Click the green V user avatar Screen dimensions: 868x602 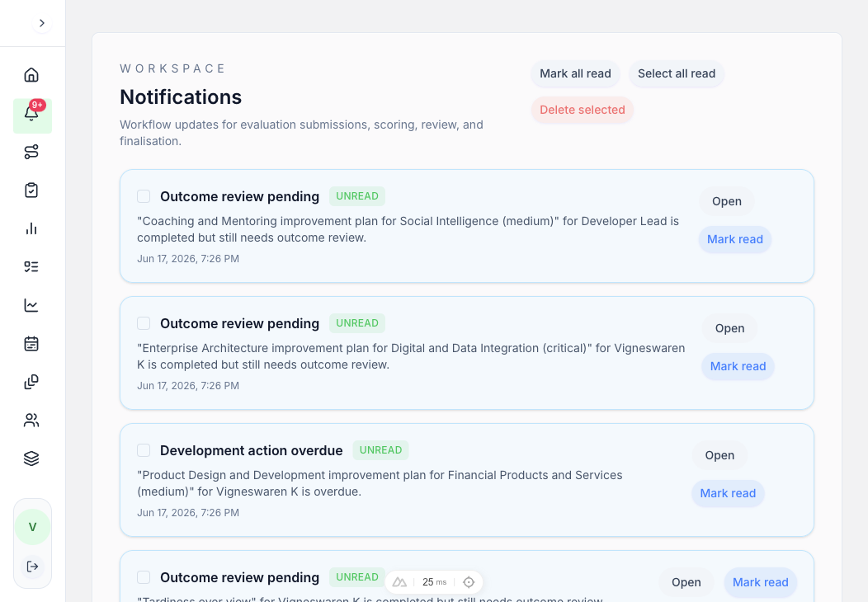tap(33, 527)
